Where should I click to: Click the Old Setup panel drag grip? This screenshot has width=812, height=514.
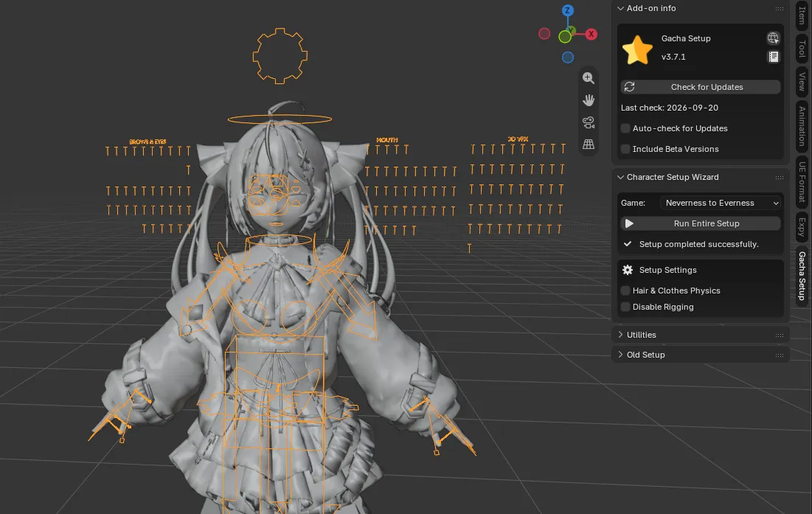point(780,355)
